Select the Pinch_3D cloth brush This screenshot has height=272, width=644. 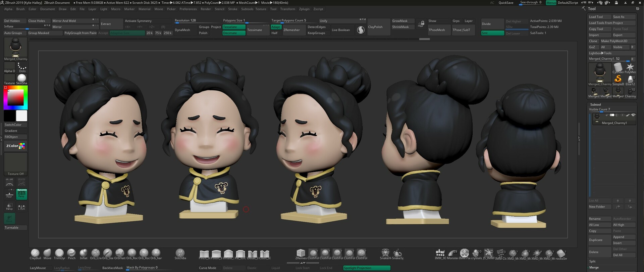[204, 254]
